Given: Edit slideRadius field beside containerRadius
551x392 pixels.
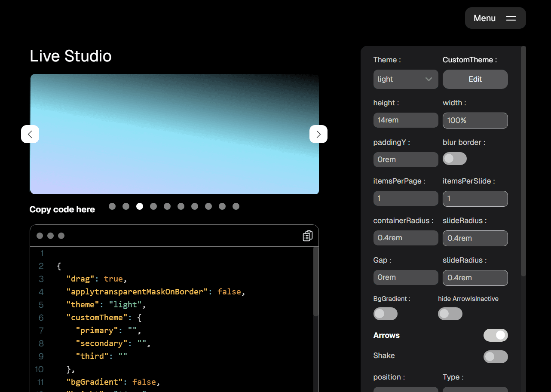Looking at the screenshot, I should pyautogui.click(x=475, y=238).
